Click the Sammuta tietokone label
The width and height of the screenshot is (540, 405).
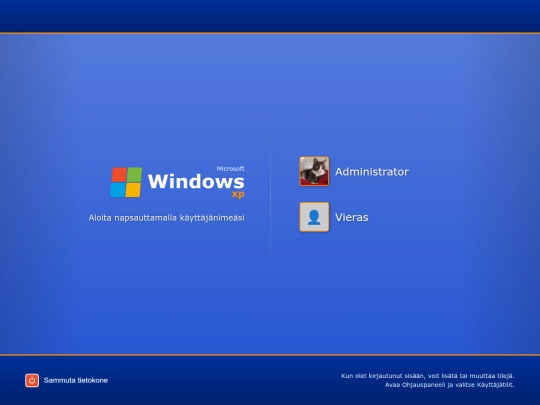[76, 380]
